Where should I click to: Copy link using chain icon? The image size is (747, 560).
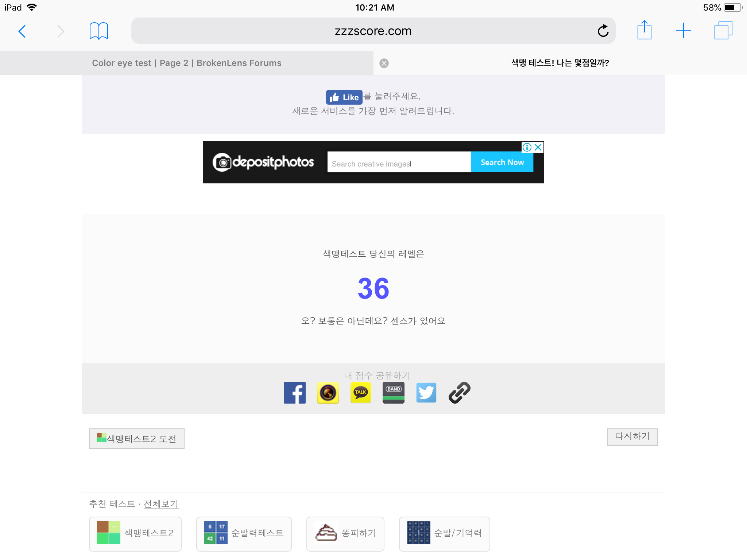459,393
